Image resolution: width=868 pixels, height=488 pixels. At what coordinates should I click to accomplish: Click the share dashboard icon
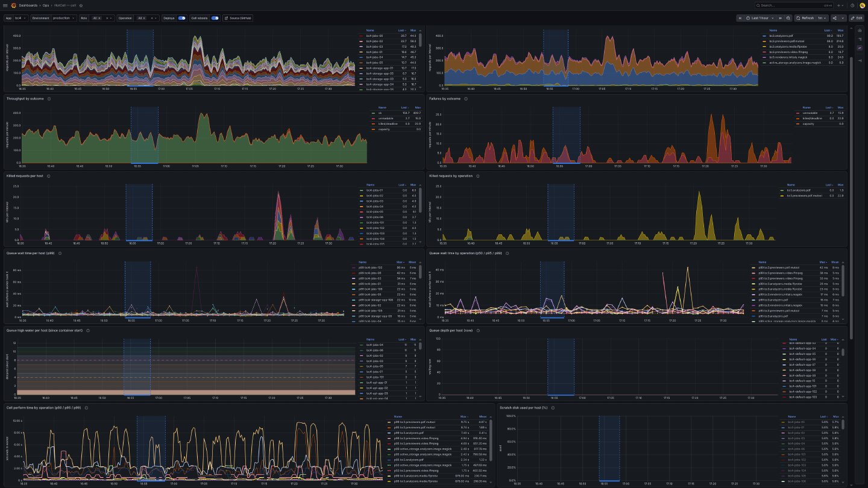[835, 18]
